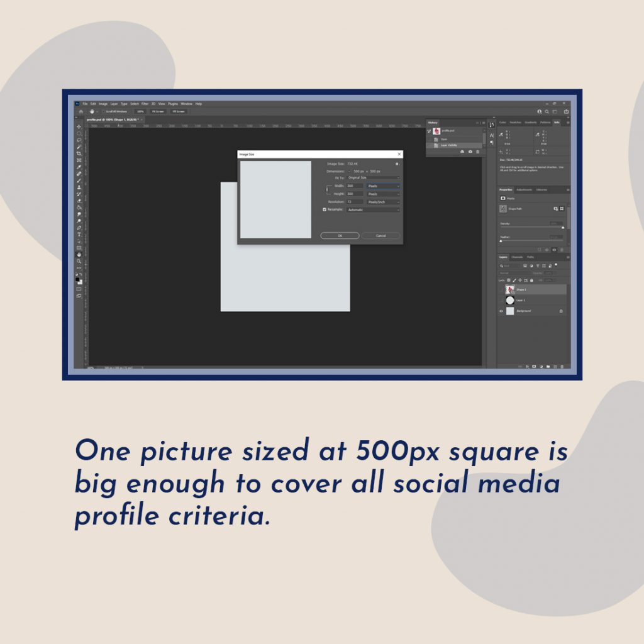Open the Filter menu

(145, 104)
